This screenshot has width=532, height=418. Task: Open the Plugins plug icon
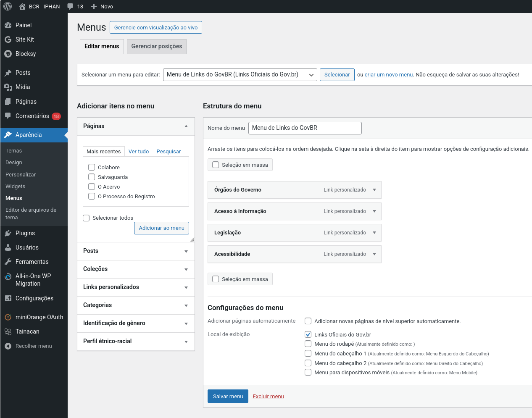pyautogui.click(x=8, y=233)
